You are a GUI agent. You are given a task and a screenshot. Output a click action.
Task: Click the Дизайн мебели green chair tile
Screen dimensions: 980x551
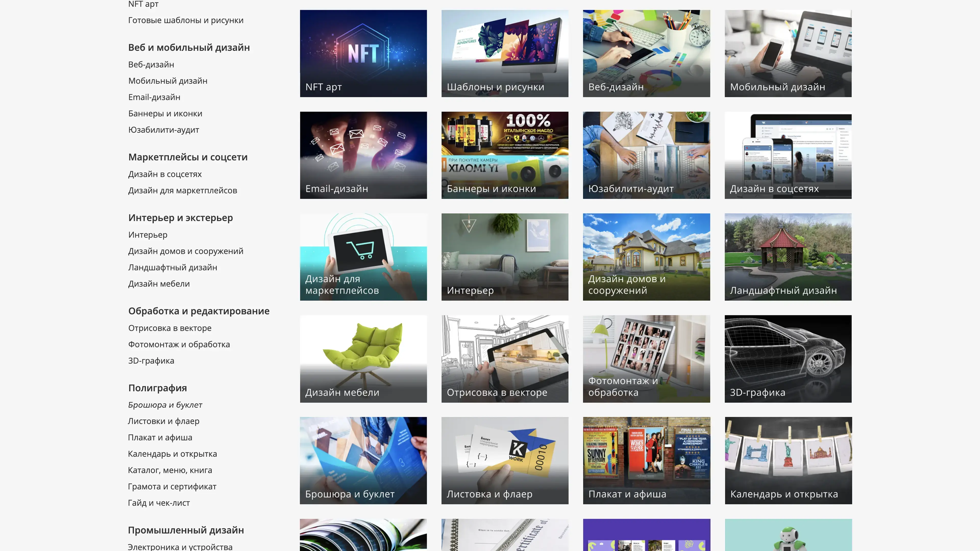pyautogui.click(x=363, y=358)
